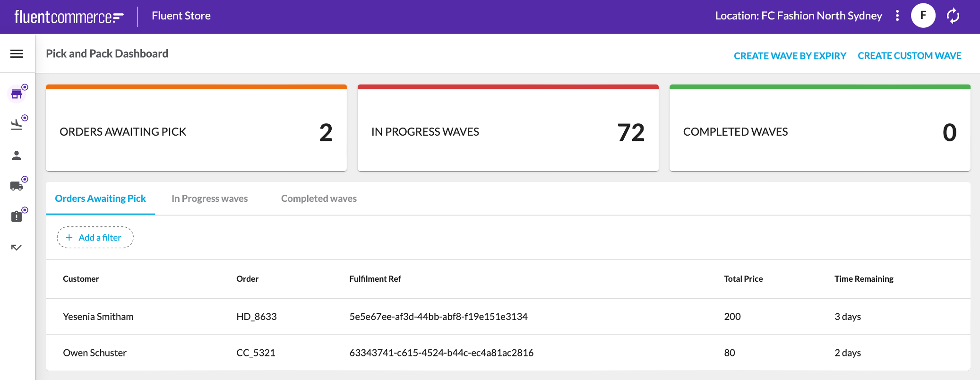Image resolution: width=980 pixels, height=380 pixels.
Task: Open the hamburger navigation menu
Action: click(x=17, y=54)
